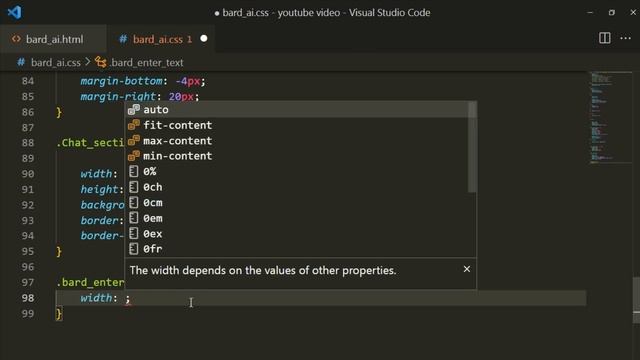
Task: Click the CSS hash icon in breadcrumb
Action: coord(21,62)
